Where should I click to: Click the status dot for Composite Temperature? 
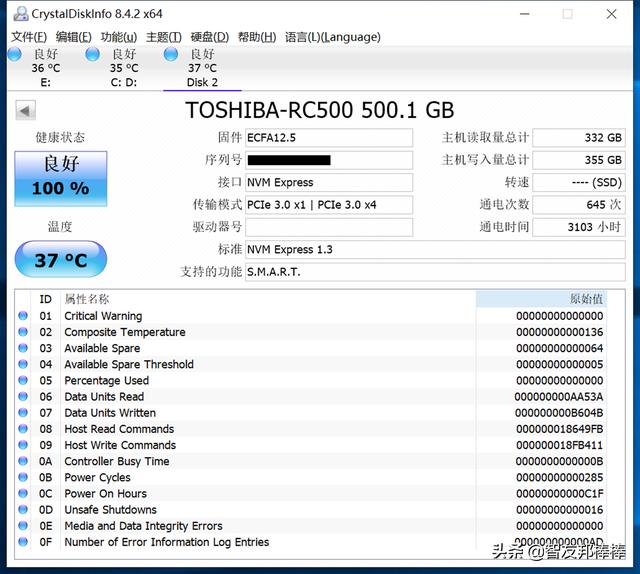tap(23, 332)
